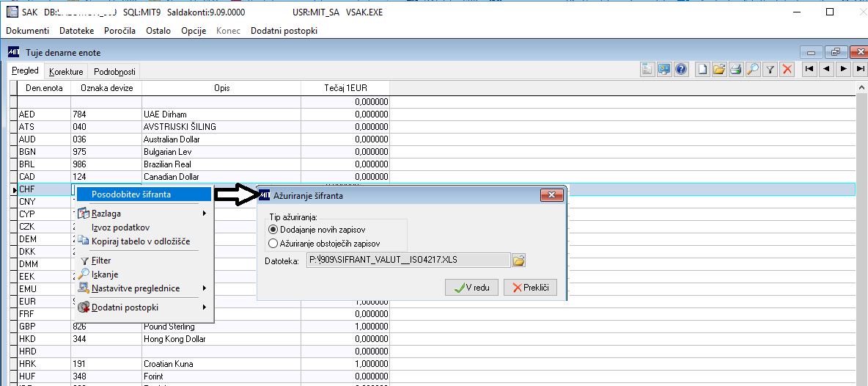
Task: Click the red X delete icon
Action: [x=787, y=69]
